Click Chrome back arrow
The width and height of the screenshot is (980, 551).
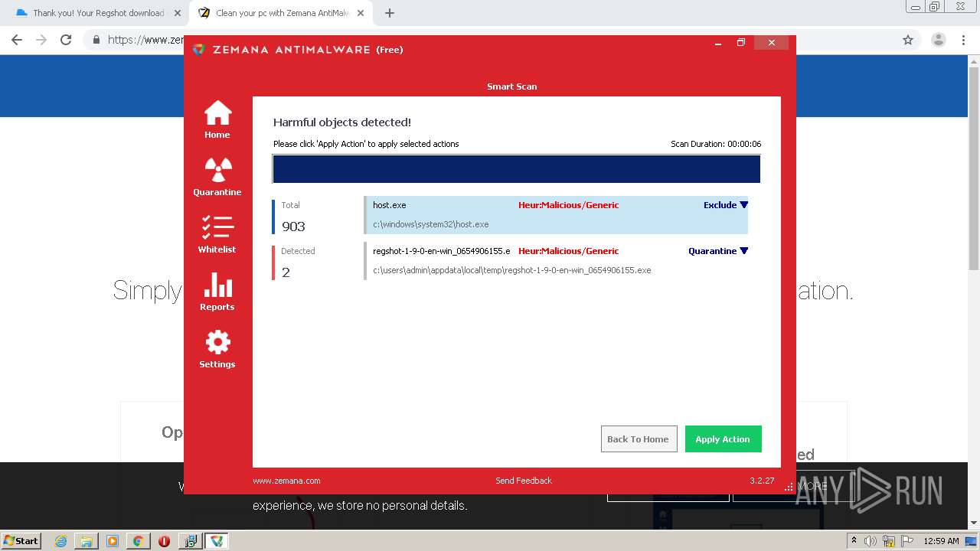click(x=17, y=40)
